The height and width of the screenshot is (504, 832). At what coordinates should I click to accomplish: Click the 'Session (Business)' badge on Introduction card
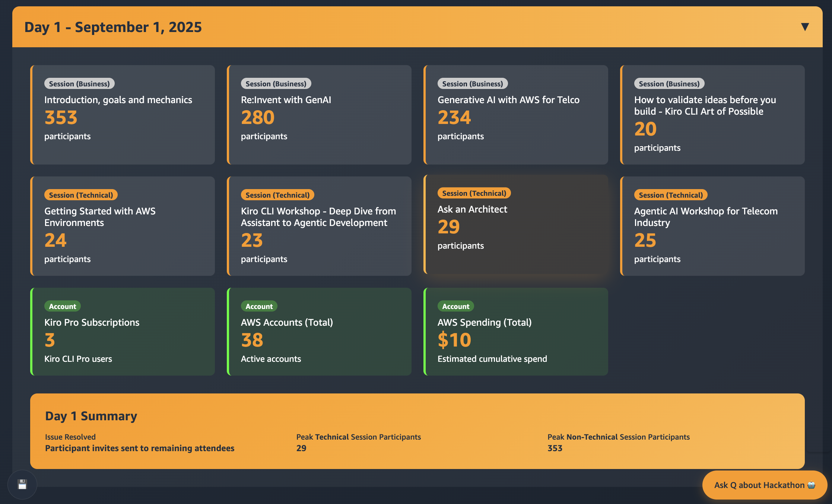[x=79, y=83]
